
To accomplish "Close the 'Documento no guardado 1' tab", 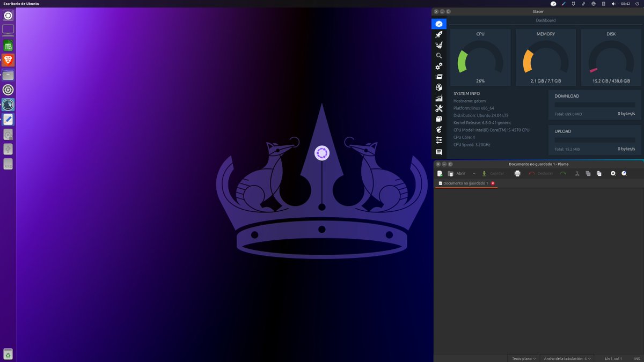I will coord(493,183).
